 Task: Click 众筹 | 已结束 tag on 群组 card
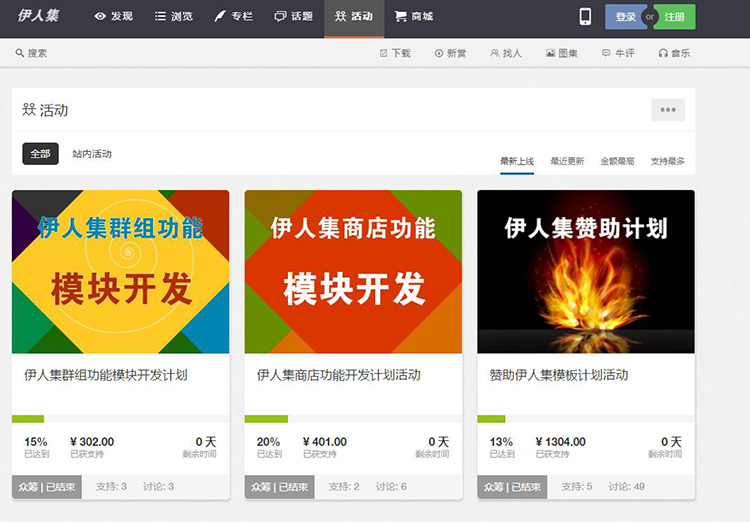click(47, 487)
